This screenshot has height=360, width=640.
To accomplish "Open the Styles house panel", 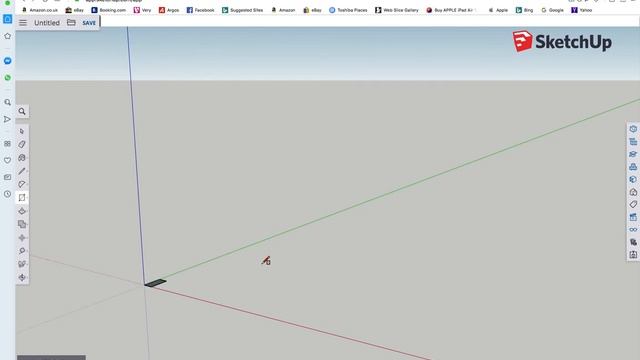I will coord(633,192).
